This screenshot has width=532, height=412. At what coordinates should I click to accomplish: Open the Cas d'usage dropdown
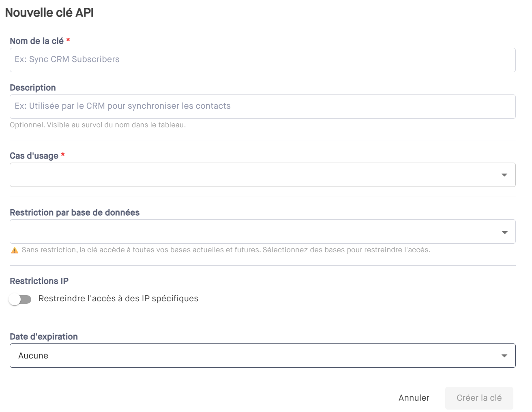click(x=263, y=175)
